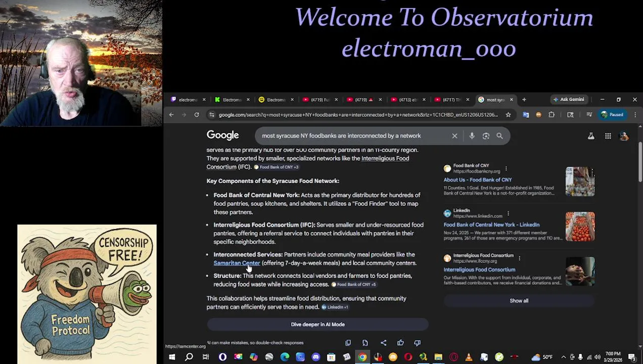Expand the Food Bank of CNY +3 sources chip
The height and width of the screenshot is (364, 643).
tap(276, 167)
